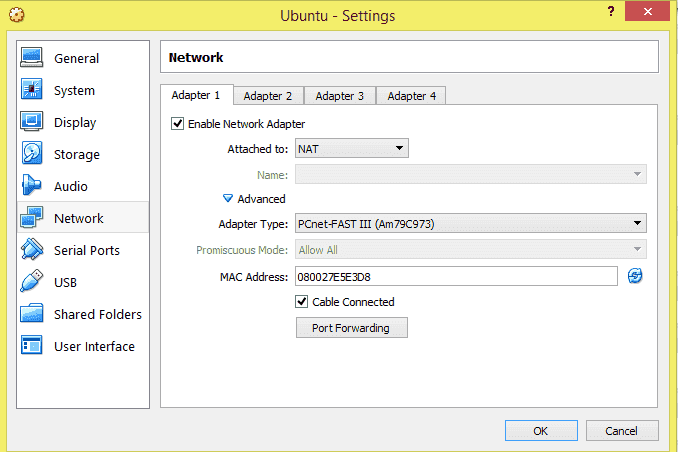Open the Attached to NAT dropdown
Screen dimensions: 678x452
tap(352, 148)
